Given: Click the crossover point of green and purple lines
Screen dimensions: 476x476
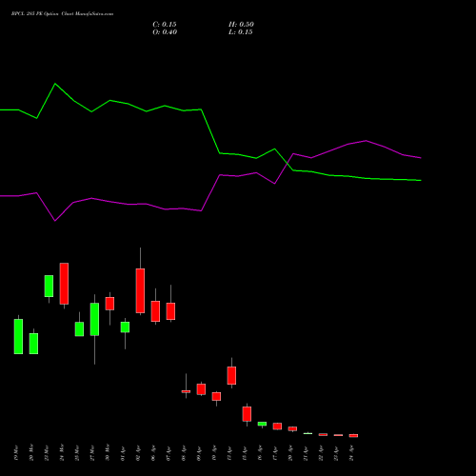Looking at the screenshot, I should [x=288, y=163].
